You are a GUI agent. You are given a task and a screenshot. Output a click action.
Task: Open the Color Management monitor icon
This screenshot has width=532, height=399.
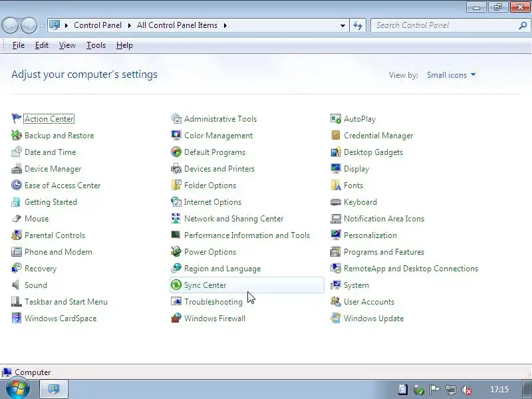[x=176, y=135]
